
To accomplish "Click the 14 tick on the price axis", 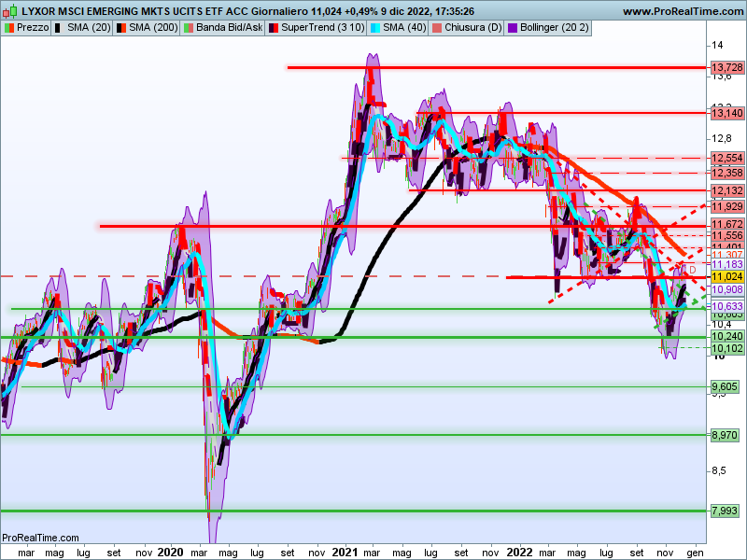I will pyautogui.click(x=717, y=45).
